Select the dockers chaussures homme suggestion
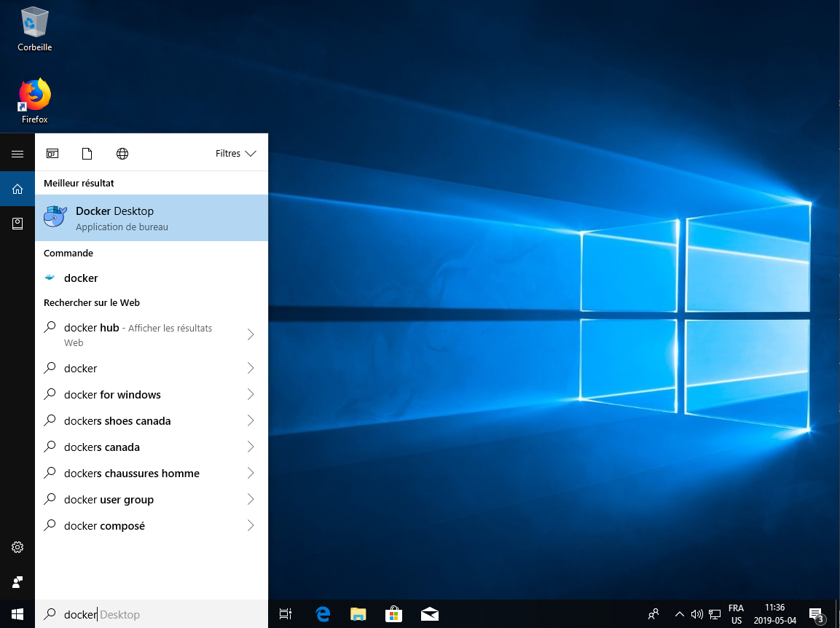 131,474
